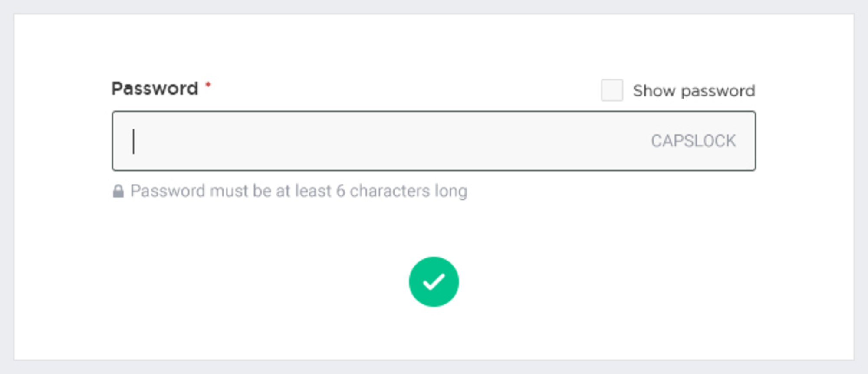Click the CAPSLOCK indicator inside the field
868x374 pixels.
[693, 141]
